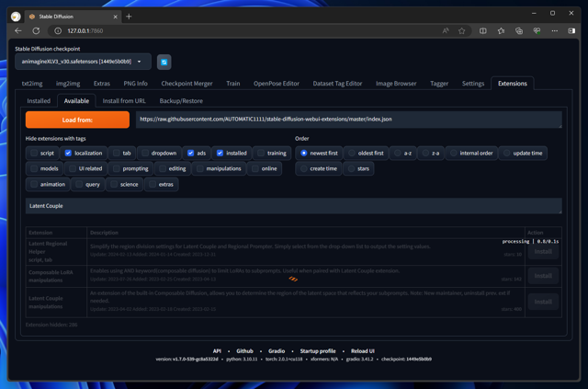Toggle the split screen icon in browser toolbar
The width and height of the screenshot is (588, 389).
pyautogui.click(x=483, y=30)
